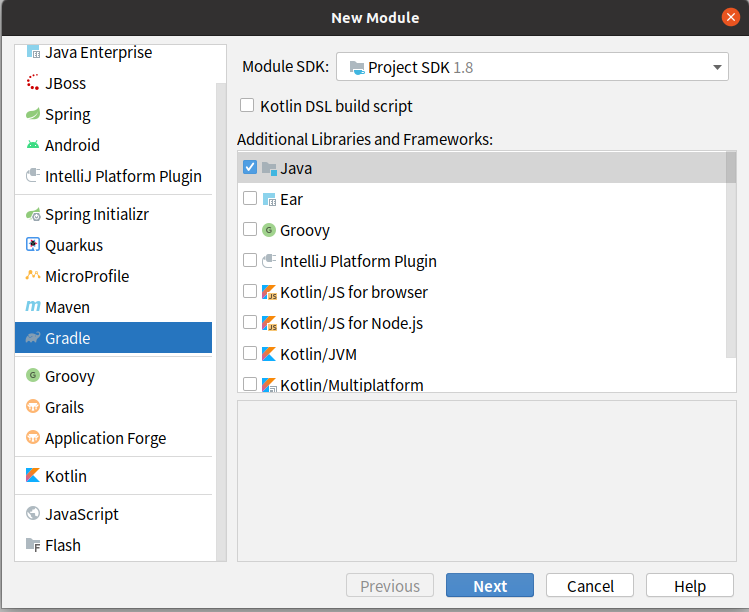
Task: Click the Application Forge icon
Action: [x=33, y=437]
